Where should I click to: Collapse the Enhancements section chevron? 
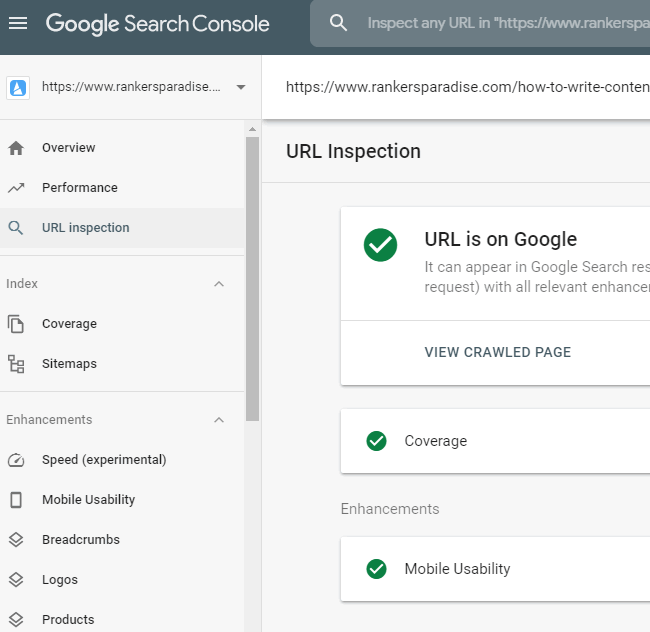(x=219, y=420)
